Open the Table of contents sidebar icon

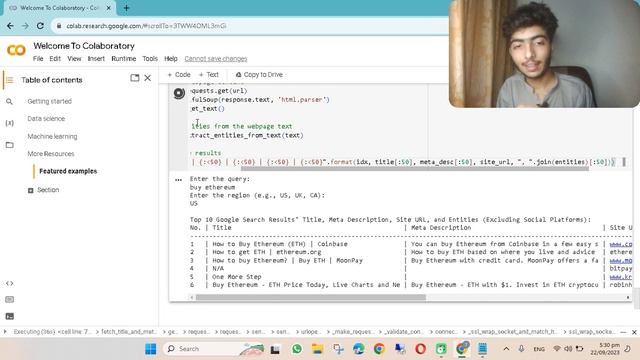(9, 80)
